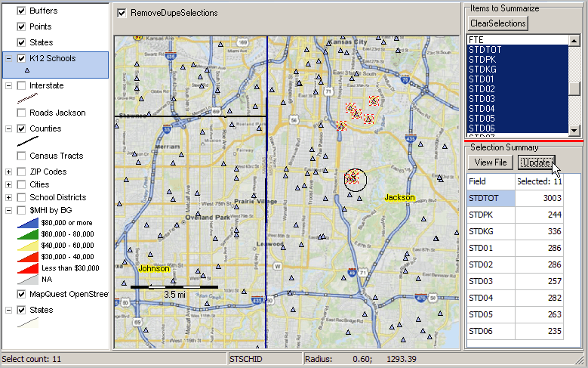
Task: Click the 3003 value cell
Action: tap(539, 198)
